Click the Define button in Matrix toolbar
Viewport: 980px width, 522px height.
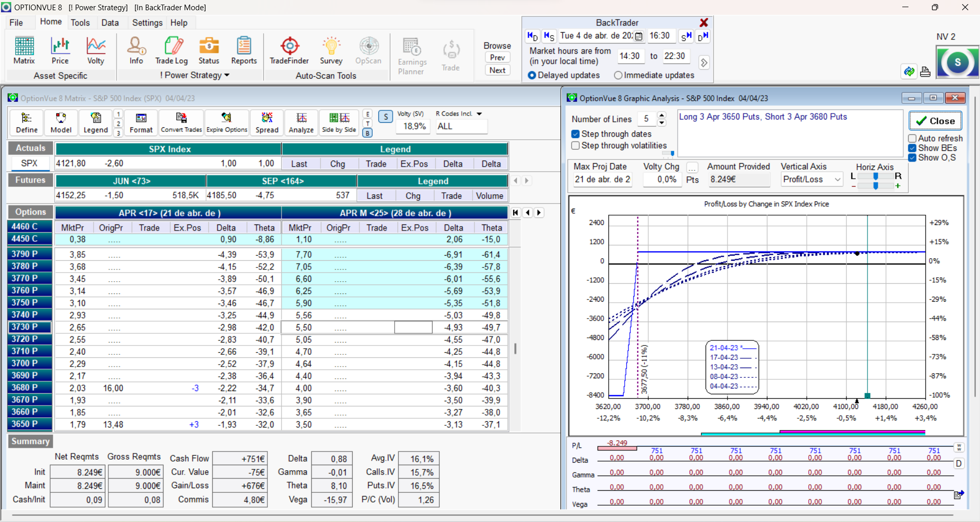pyautogui.click(x=27, y=123)
